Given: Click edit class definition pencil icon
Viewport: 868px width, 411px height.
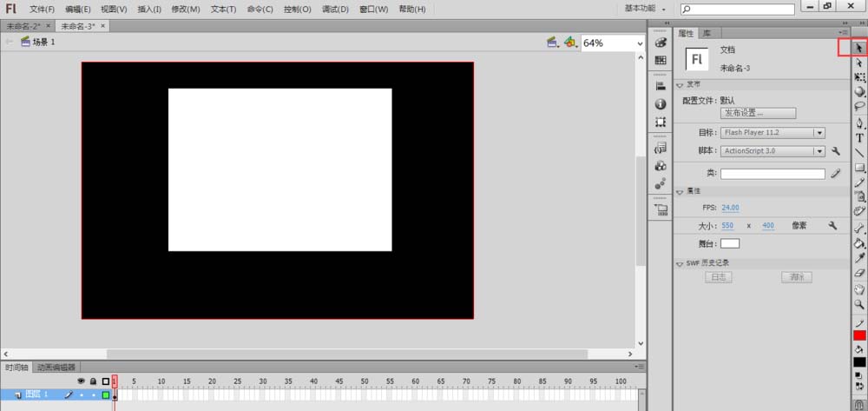Looking at the screenshot, I should (x=836, y=174).
